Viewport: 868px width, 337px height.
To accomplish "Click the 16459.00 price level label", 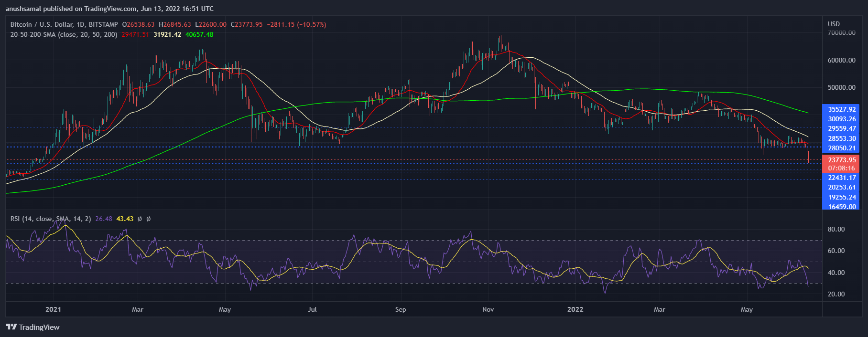I will click(842, 207).
